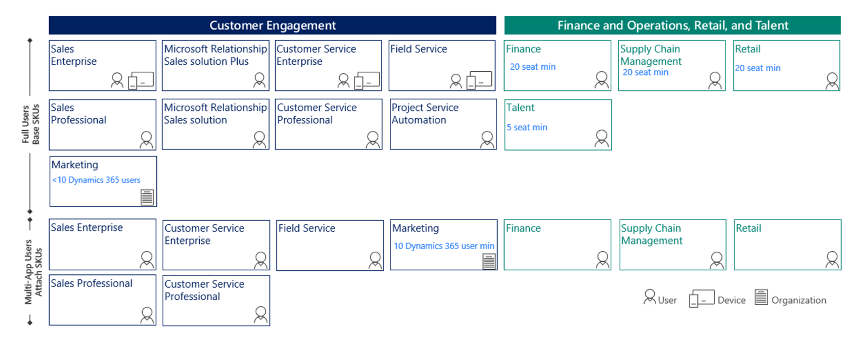Click the "Organization" legend label

[799, 300]
